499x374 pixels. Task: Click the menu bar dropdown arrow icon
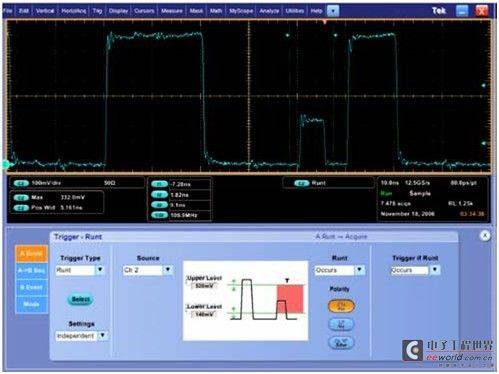click(x=333, y=11)
